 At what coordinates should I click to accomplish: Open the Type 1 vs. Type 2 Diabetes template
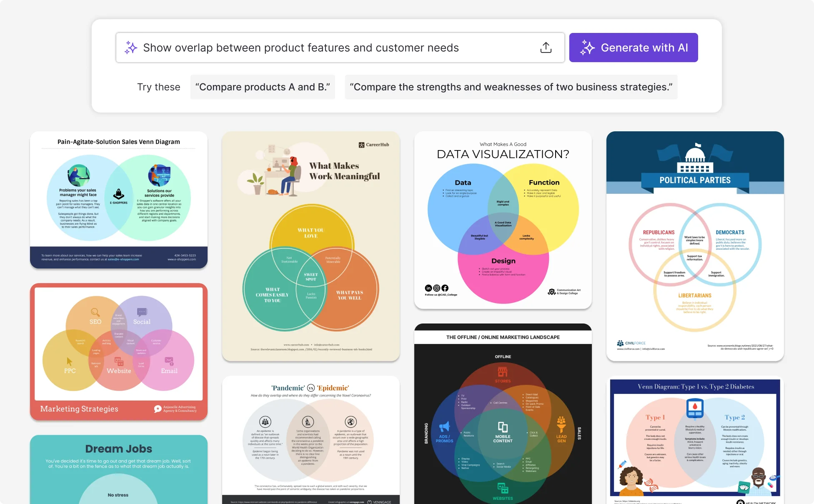(x=695, y=440)
